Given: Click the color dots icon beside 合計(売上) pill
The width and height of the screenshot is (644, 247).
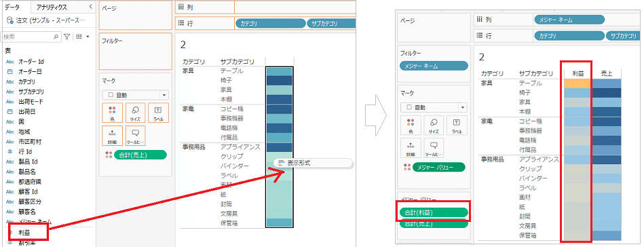Looking at the screenshot, I should click(109, 155).
